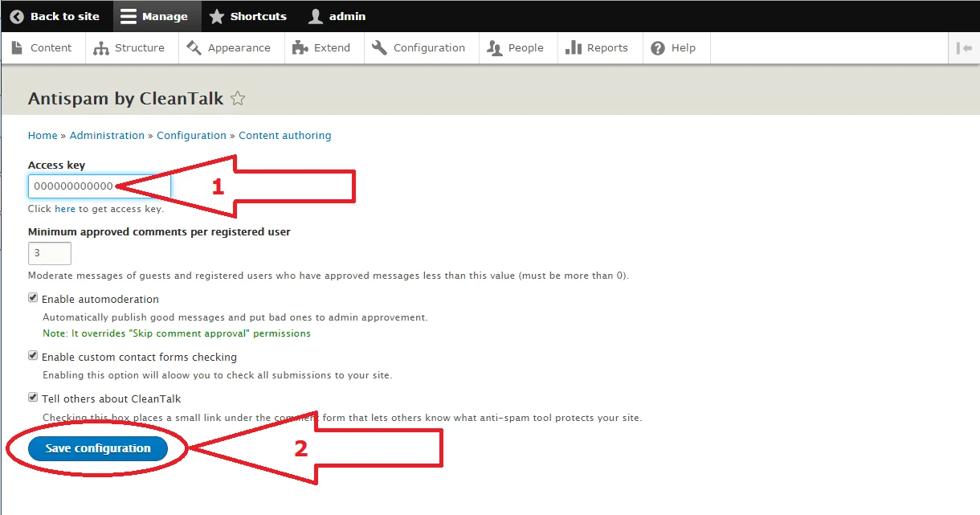Go to Home breadcrumb link
This screenshot has width=980, height=515.
click(x=43, y=136)
